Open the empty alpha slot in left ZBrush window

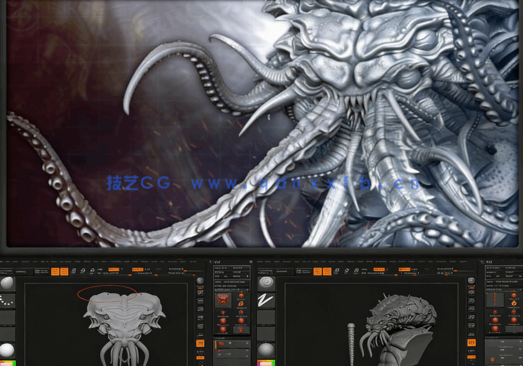pyautogui.click(x=7, y=318)
